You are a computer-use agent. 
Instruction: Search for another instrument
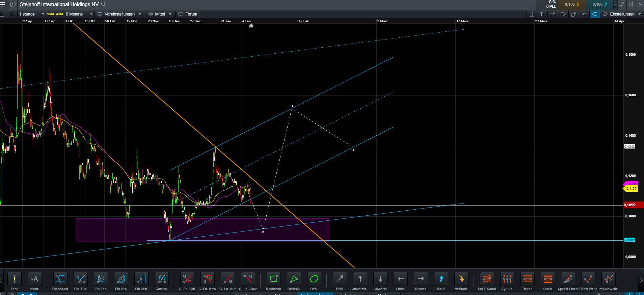(x=104, y=4)
